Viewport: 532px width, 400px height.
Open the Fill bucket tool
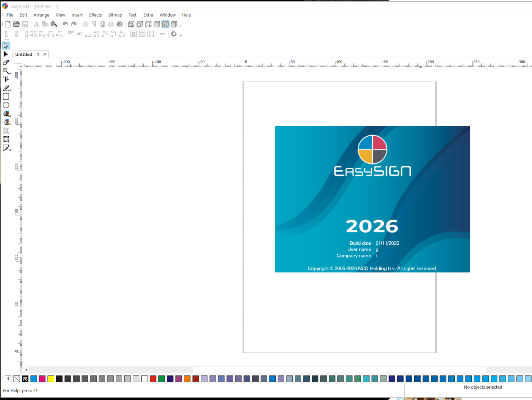tap(6, 113)
